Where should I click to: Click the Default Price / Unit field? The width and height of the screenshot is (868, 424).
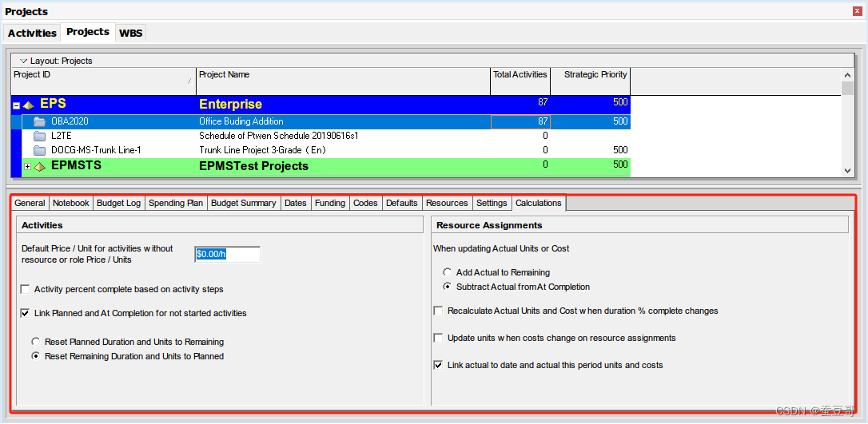click(228, 254)
